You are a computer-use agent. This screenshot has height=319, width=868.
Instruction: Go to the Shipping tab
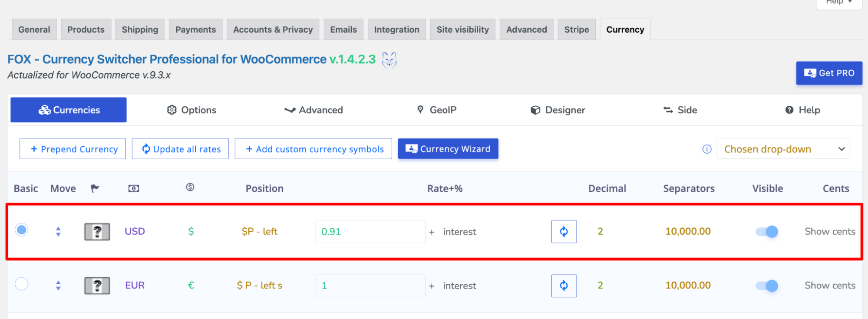tap(140, 30)
